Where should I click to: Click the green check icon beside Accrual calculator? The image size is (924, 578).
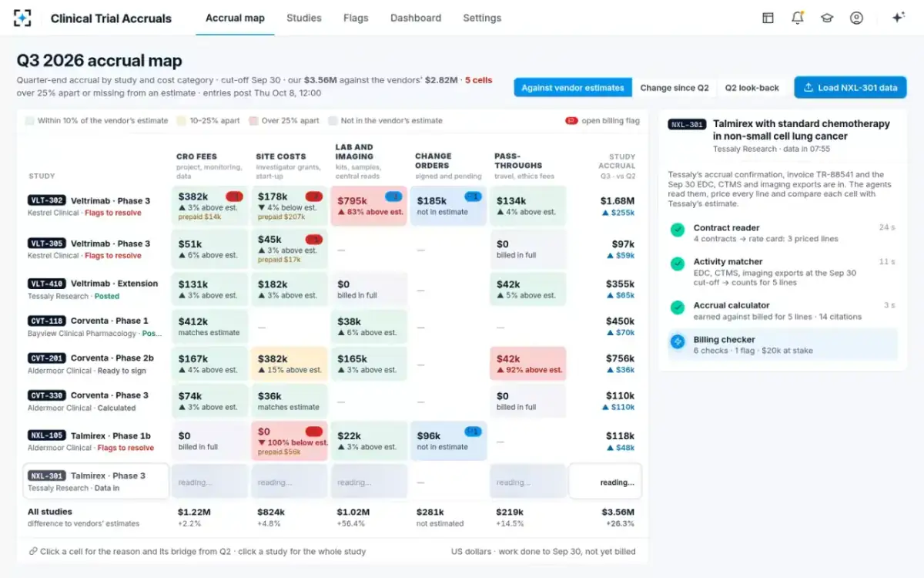click(x=678, y=307)
